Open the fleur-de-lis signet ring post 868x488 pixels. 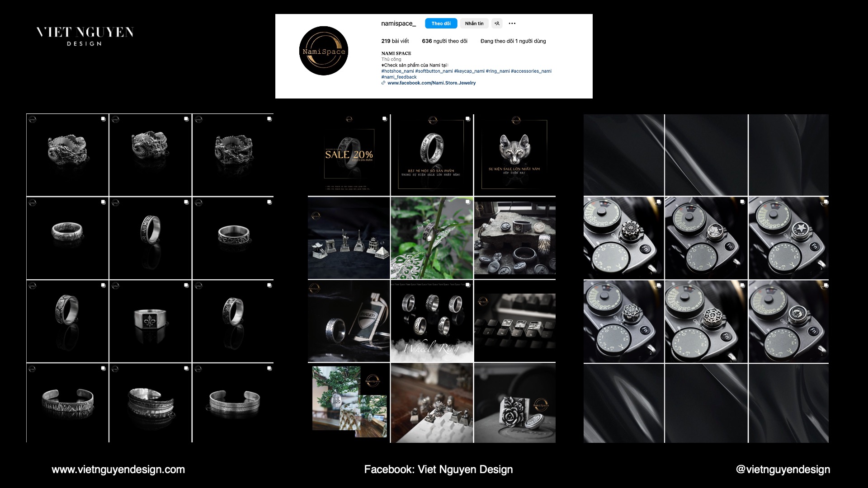point(151,321)
